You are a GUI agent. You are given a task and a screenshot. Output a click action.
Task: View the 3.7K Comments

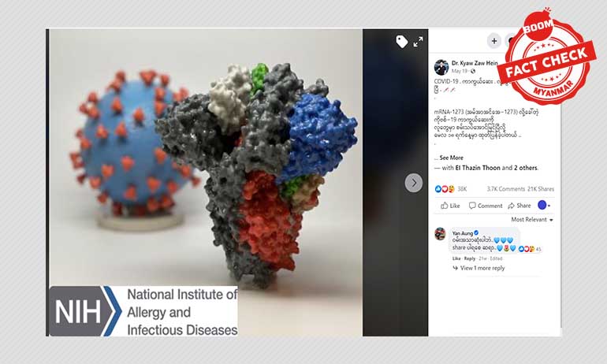pyautogui.click(x=505, y=189)
